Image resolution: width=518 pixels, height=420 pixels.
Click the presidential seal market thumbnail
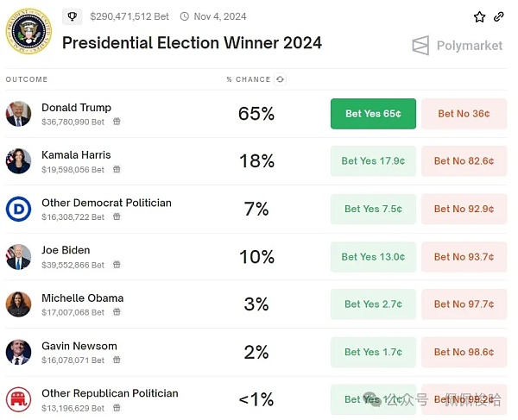(x=28, y=31)
